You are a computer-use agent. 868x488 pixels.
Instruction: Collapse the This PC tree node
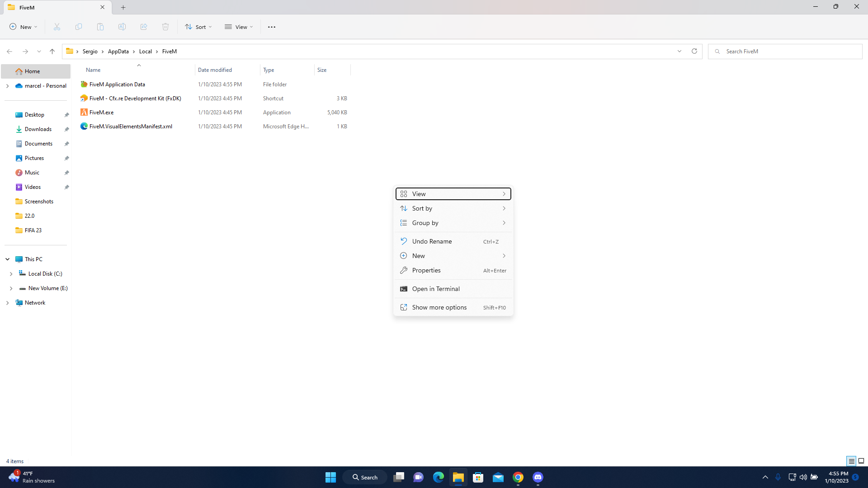(x=7, y=259)
